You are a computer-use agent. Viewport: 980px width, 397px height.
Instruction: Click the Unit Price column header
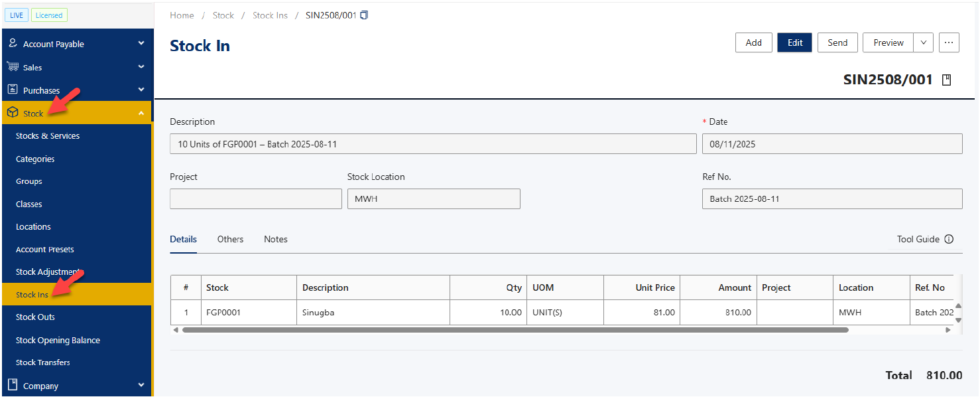pyautogui.click(x=642, y=287)
